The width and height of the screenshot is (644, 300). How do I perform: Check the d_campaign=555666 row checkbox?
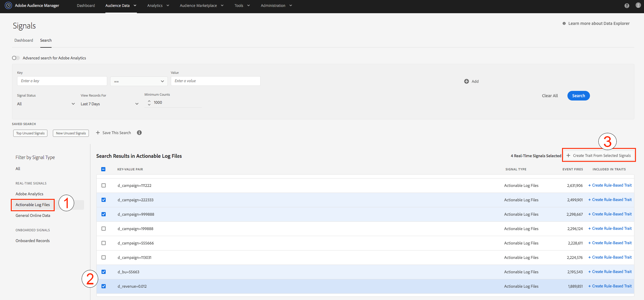coord(104,243)
